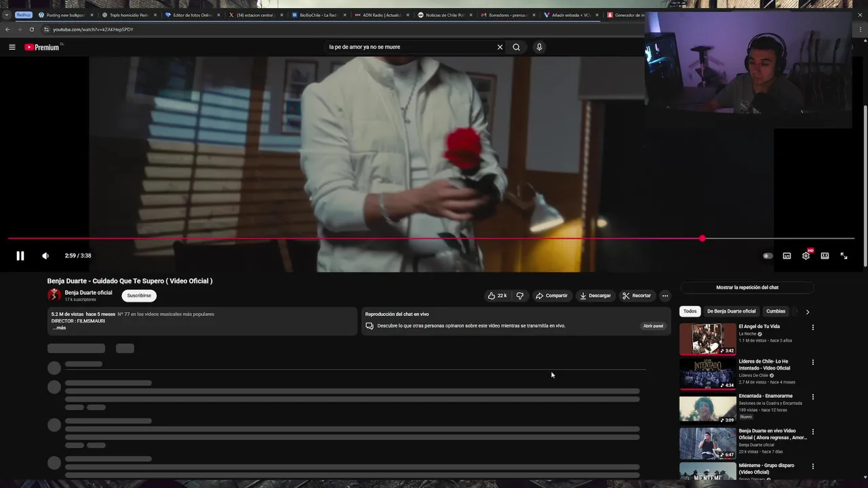Open La Noche channel under first suggestion

click(747, 334)
